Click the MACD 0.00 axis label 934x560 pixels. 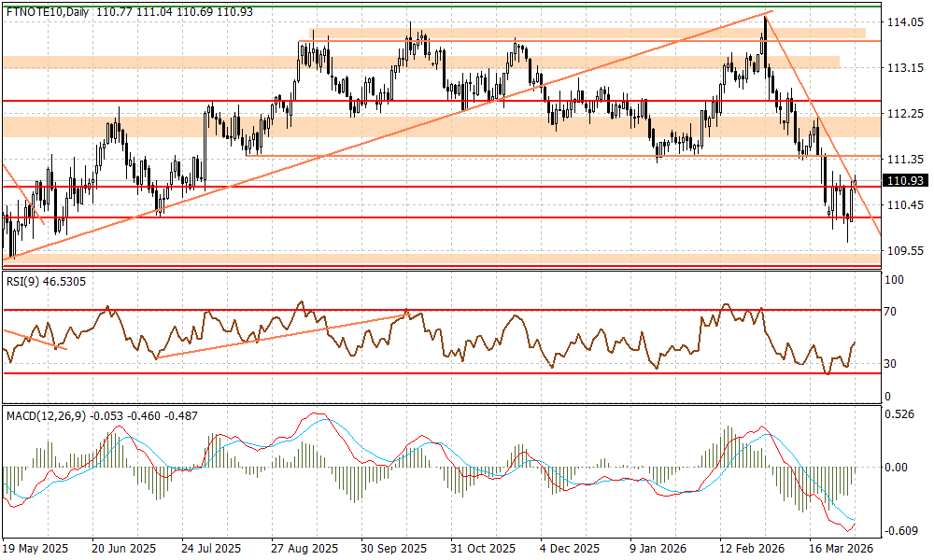pyautogui.click(x=899, y=467)
